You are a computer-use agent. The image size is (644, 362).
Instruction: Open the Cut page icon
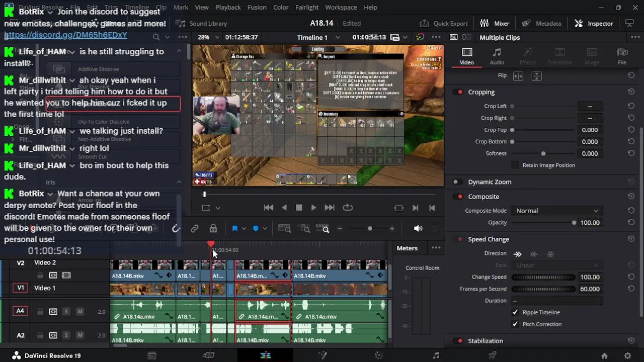point(208,355)
